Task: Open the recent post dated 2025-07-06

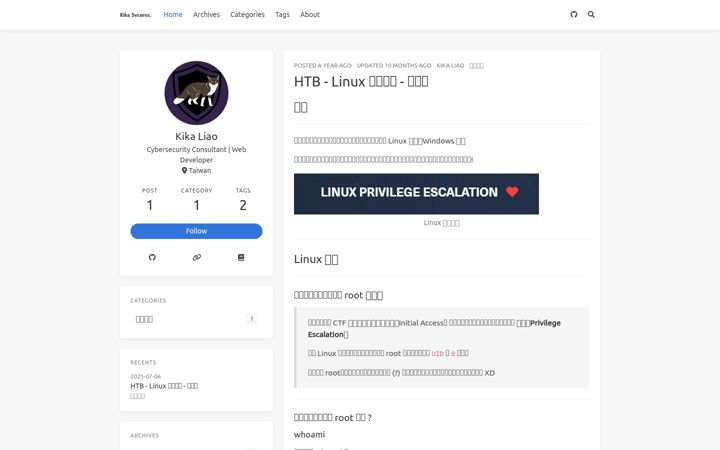Action: [164, 386]
